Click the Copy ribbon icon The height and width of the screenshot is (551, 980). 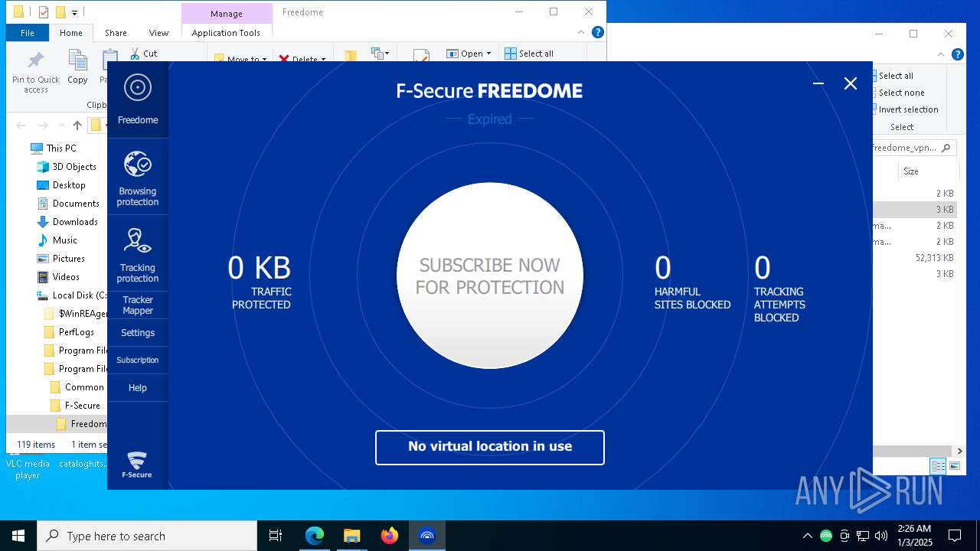77,67
